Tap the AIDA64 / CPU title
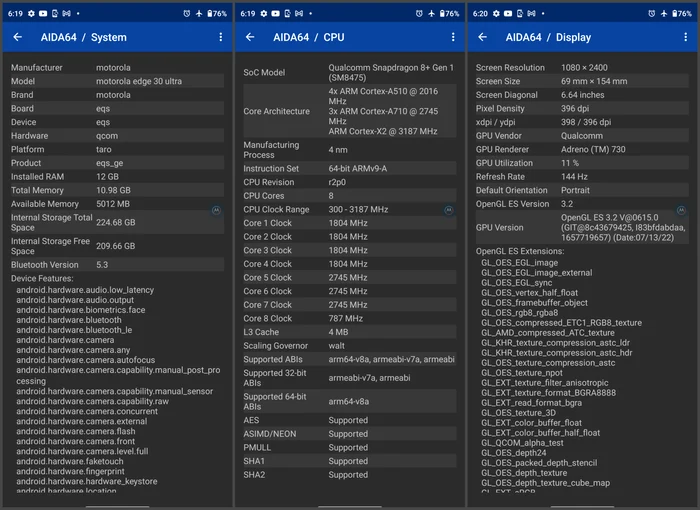The image size is (700, 510). coord(308,37)
